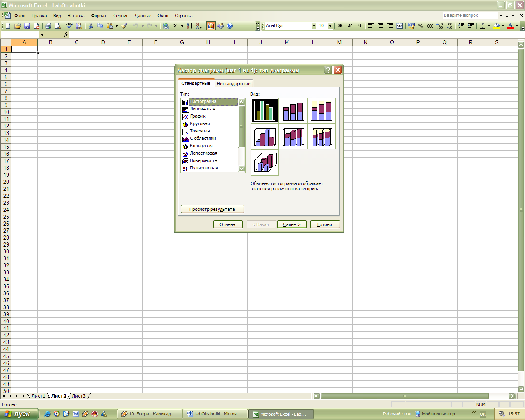Sort descending with the Z-A icon
Screen dimensions: 525x420
click(x=199, y=26)
